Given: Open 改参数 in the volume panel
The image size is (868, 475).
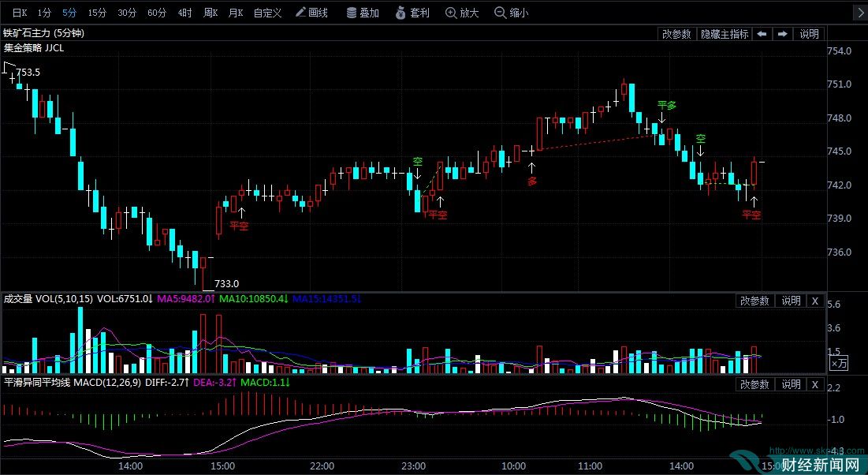Looking at the screenshot, I should (754, 301).
